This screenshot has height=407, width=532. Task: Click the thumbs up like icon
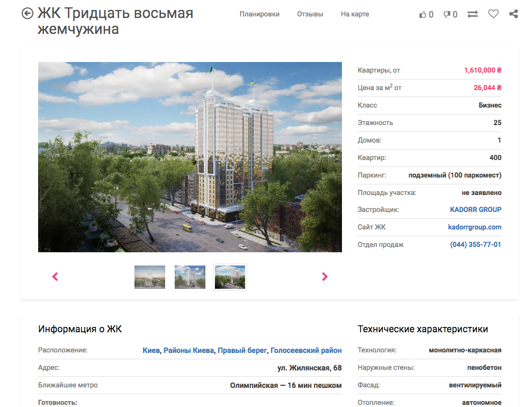[422, 14]
